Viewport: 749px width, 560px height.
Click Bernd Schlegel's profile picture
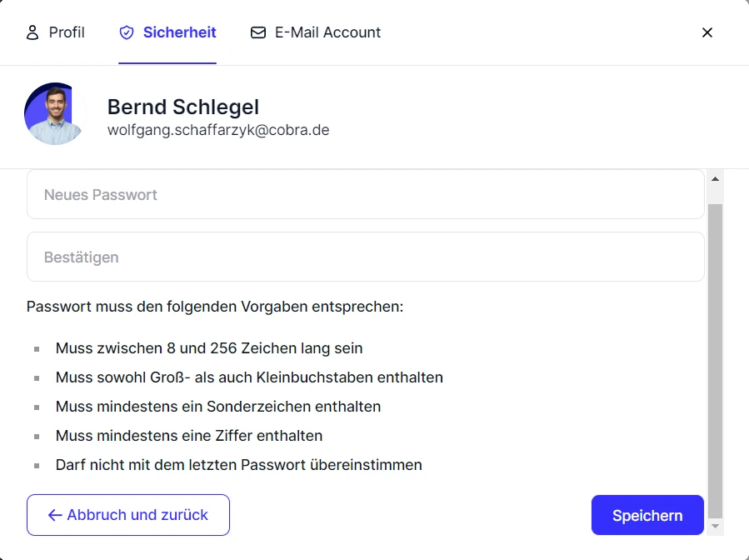click(x=52, y=113)
